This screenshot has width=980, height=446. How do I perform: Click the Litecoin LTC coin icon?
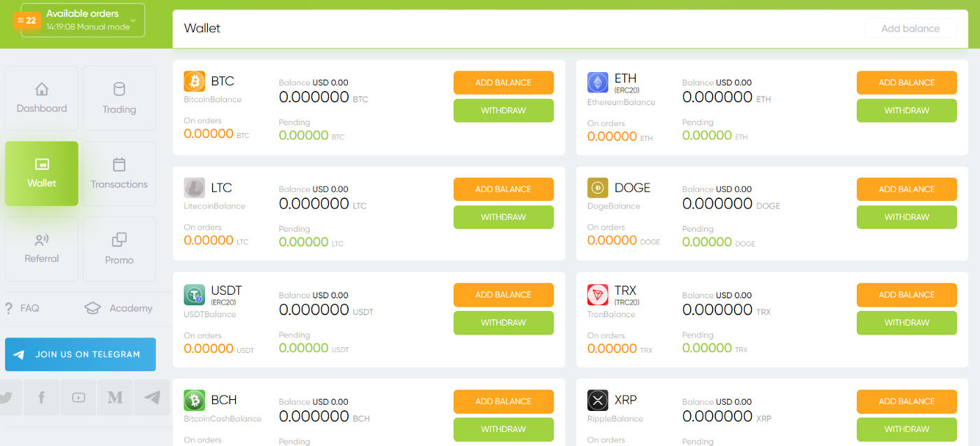click(x=195, y=188)
